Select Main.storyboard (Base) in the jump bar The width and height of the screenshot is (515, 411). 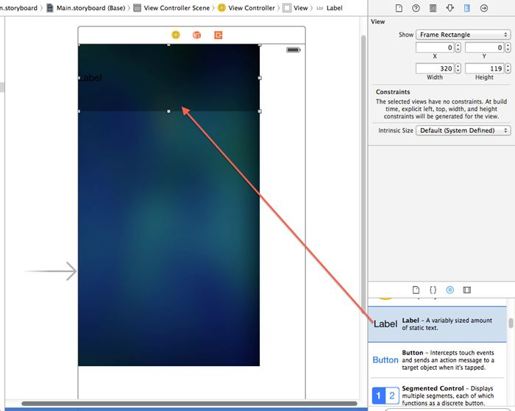point(86,8)
